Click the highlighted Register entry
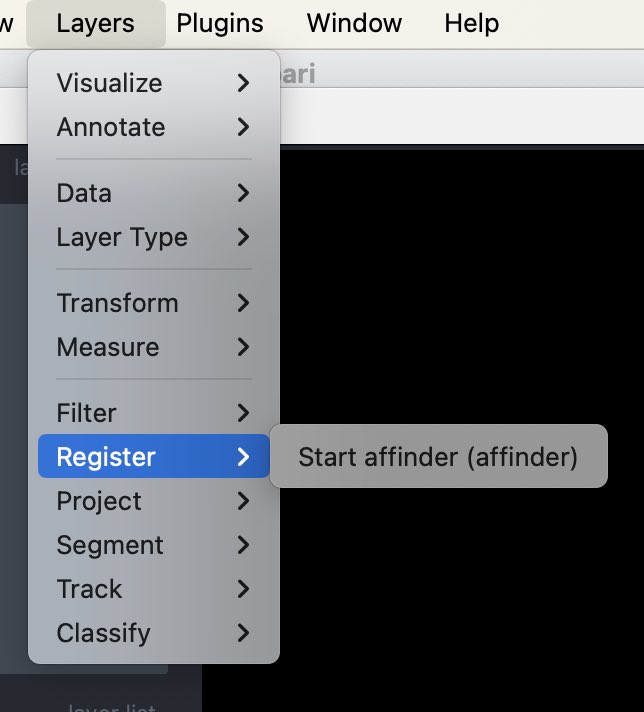 click(x=106, y=457)
